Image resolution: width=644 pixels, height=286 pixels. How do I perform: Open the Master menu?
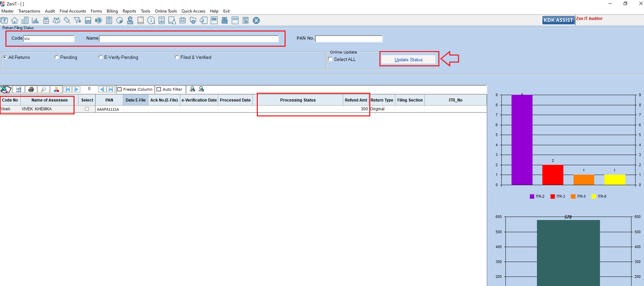(7, 11)
